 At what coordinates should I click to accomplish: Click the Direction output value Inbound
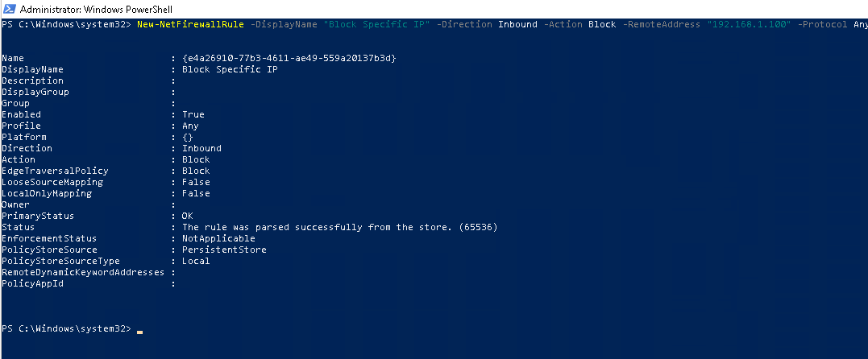pos(201,148)
